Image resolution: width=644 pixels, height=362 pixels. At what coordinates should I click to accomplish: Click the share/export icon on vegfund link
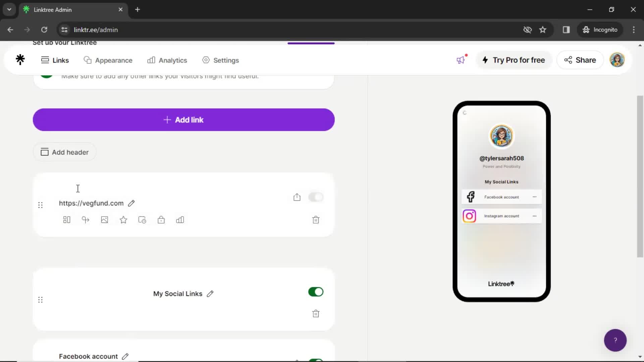coord(297,197)
